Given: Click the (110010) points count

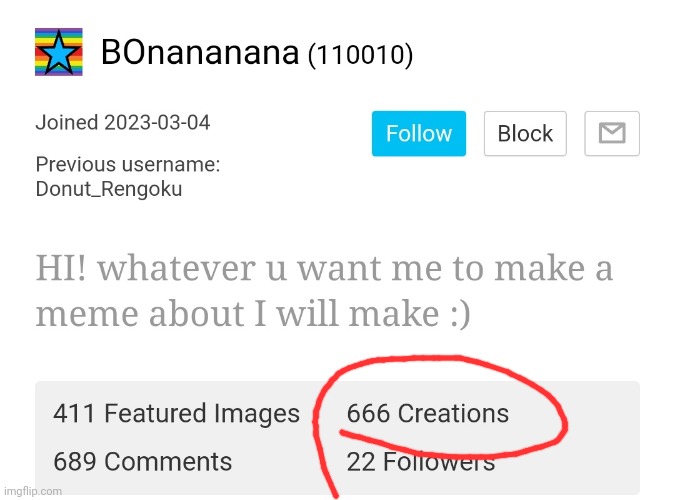Looking at the screenshot, I should [360, 55].
